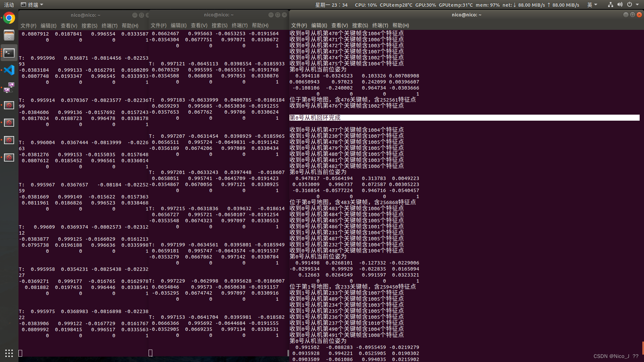
Task: Click the cursor block in left terminal
Action: coord(20,353)
